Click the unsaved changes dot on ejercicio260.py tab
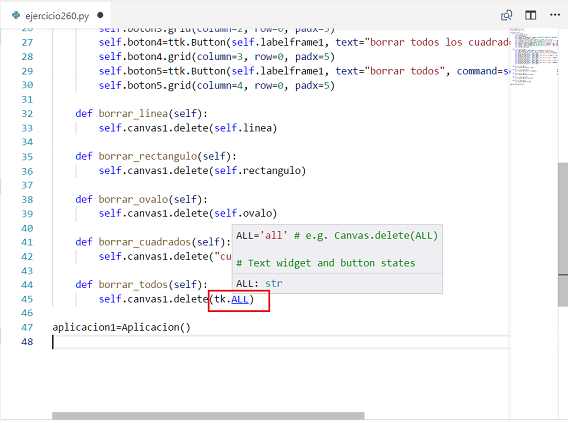The width and height of the screenshot is (568, 423). [100, 15]
